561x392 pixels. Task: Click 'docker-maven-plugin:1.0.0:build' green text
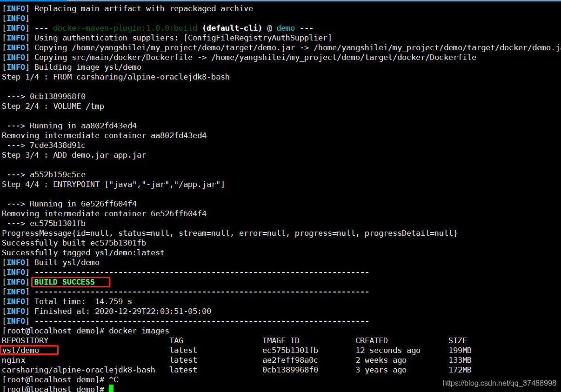tap(125, 28)
